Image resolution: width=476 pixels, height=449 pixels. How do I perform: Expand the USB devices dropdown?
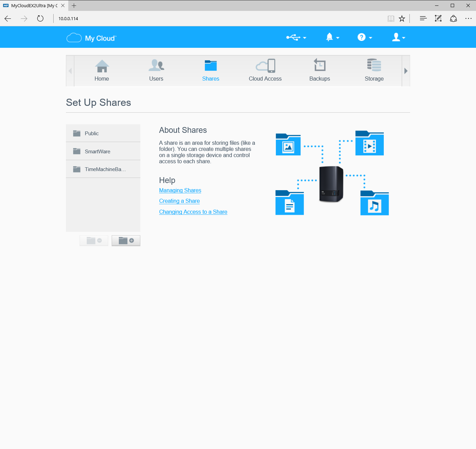(296, 38)
